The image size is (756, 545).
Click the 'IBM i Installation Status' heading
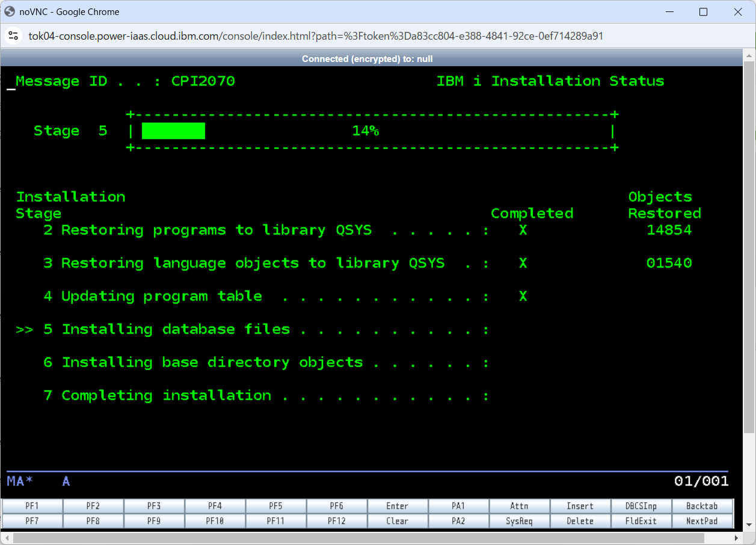pos(550,81)
